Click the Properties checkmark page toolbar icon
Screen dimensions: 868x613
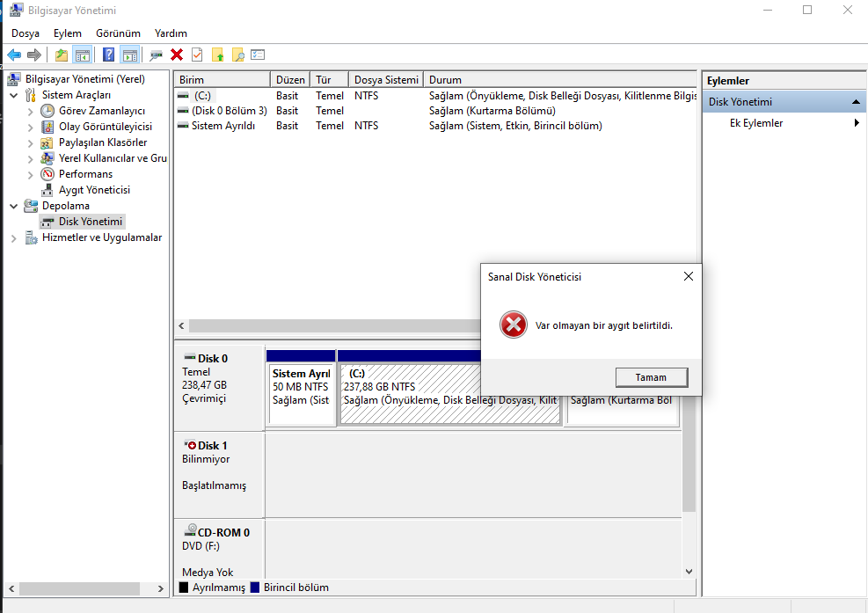click(x=197, y=55)
